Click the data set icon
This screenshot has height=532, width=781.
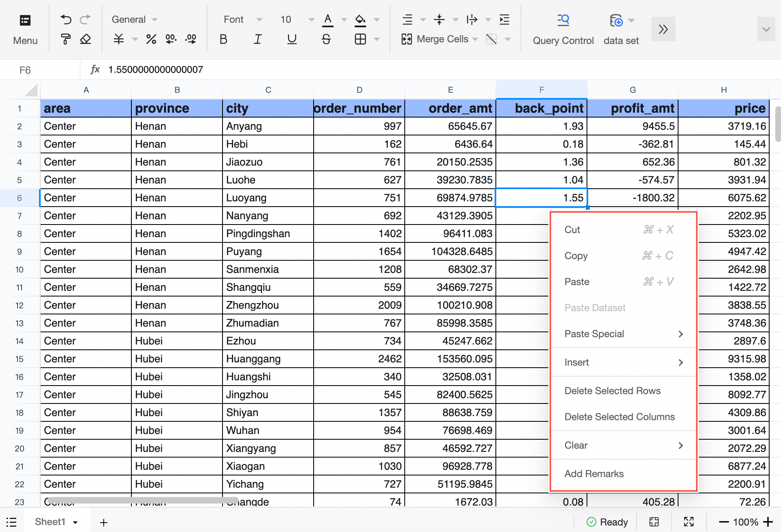616,20
